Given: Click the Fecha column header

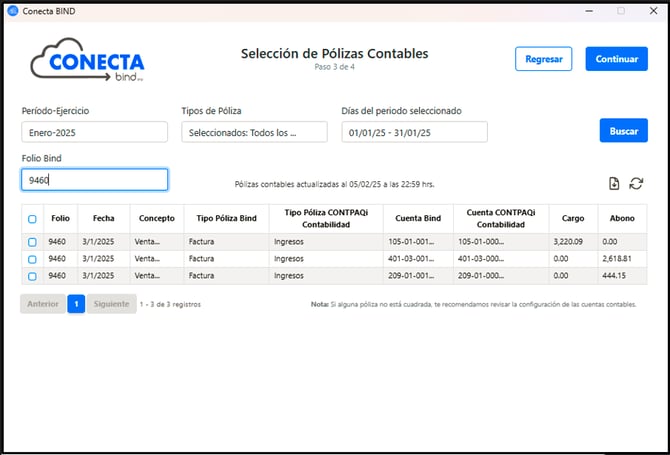Looking at the screenshot, I should coord(104,218).
